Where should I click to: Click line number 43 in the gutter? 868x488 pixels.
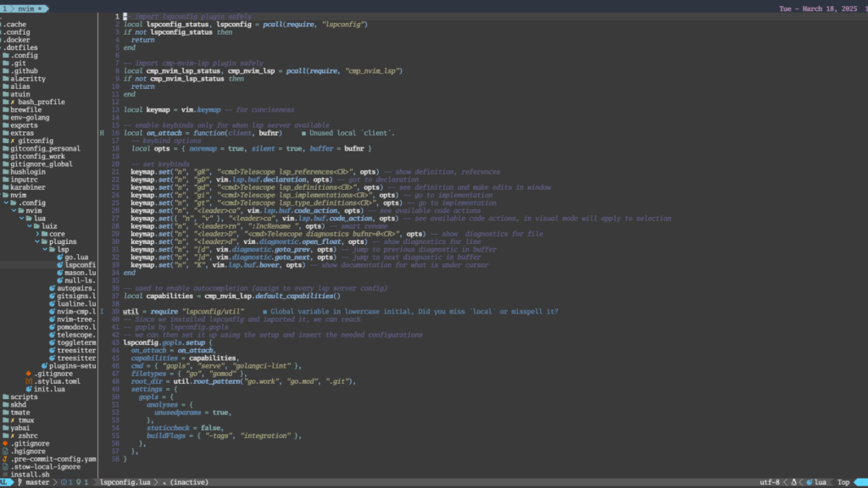coord(115,342)
